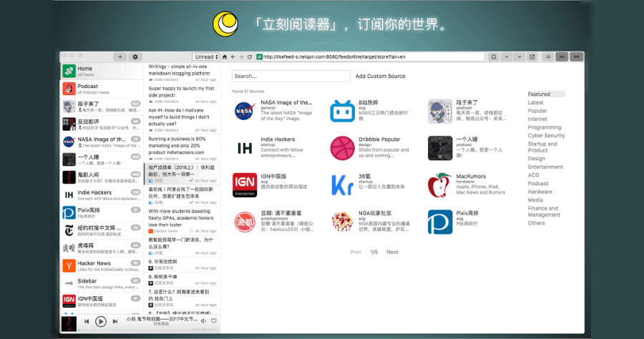Open Pixiv周排 feed in sidebar
Screen dimensions: 644x339
(102, 212)
